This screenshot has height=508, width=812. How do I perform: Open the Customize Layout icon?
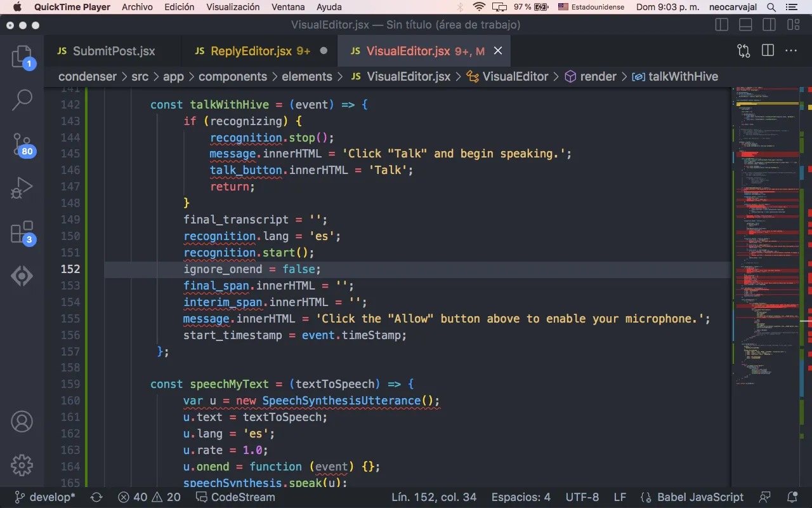(793, 25)
